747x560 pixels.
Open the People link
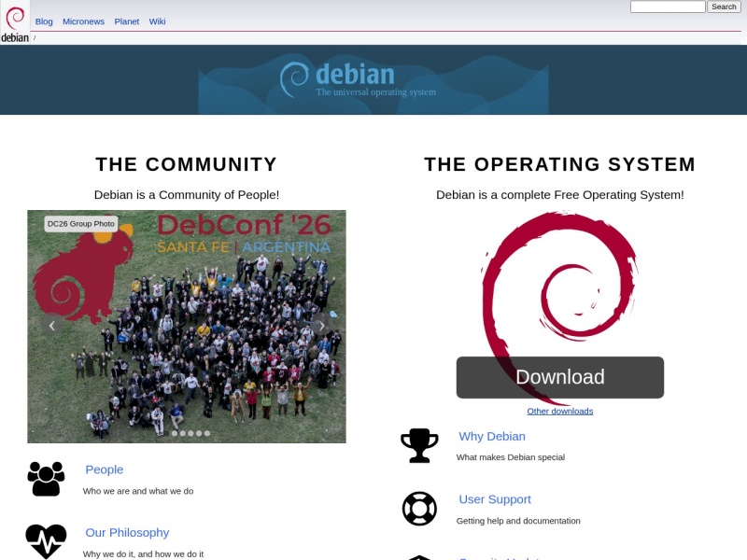(105, 469)
